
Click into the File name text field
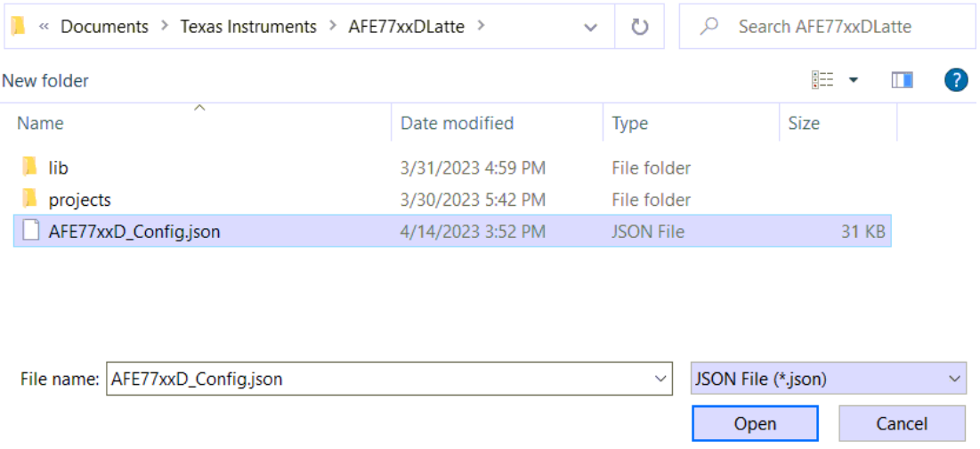pyautogui.click(x=374, y=379)
